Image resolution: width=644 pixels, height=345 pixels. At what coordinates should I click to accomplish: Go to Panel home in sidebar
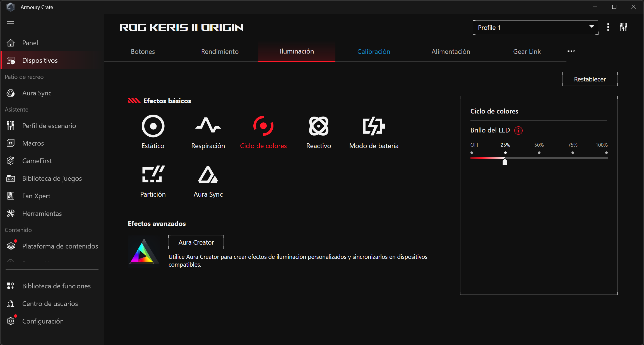52,43
